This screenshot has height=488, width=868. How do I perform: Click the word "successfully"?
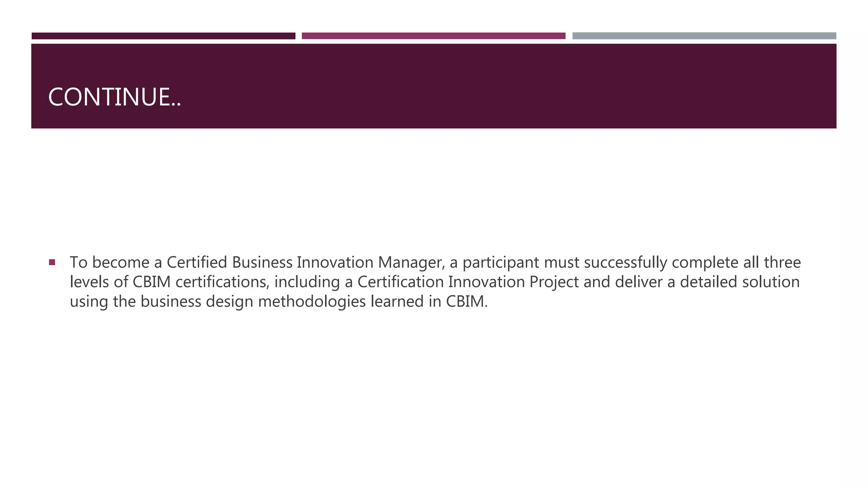pyautogui.click(x=626, y=263)
